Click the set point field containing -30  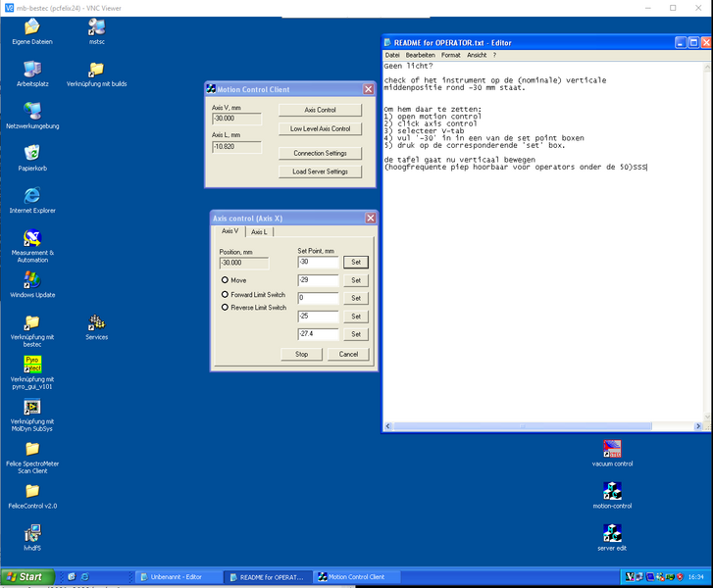319,263
